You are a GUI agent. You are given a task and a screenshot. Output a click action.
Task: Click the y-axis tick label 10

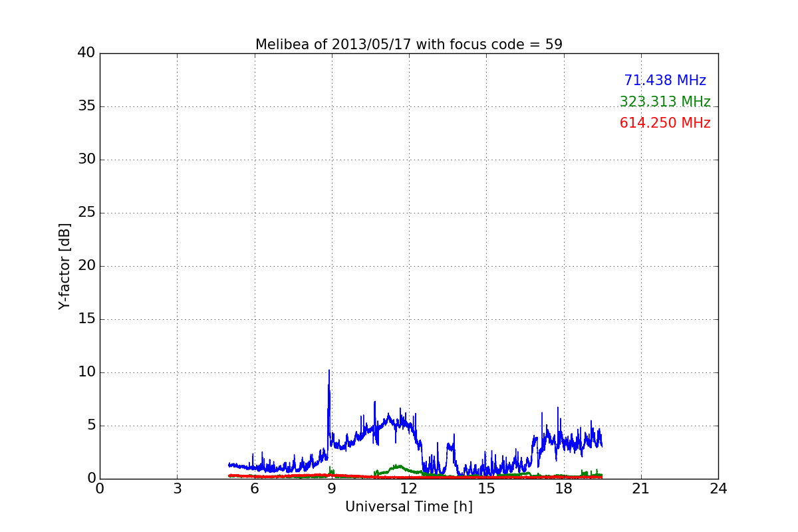(x=86, y=372)
